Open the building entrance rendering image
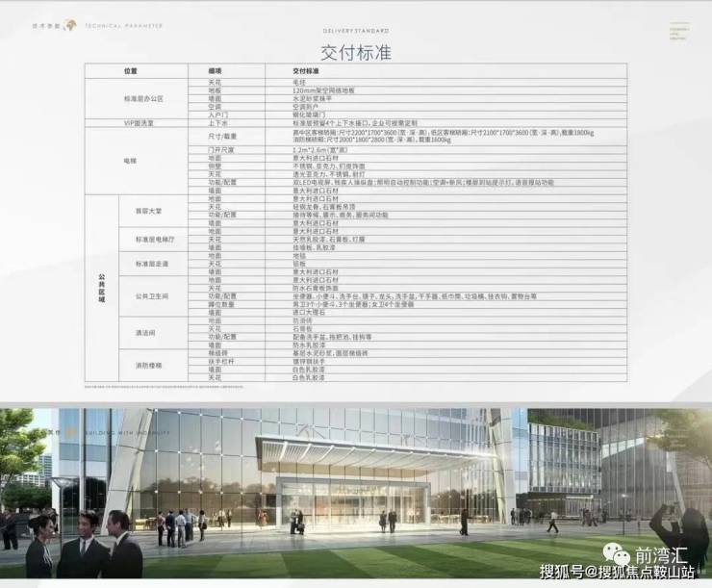 (356, 493)
